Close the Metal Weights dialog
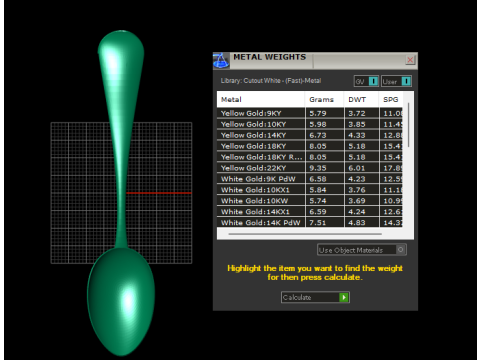The width and height of the screenshot is (480, 360). pyautogui.click(x=410, y=60)
